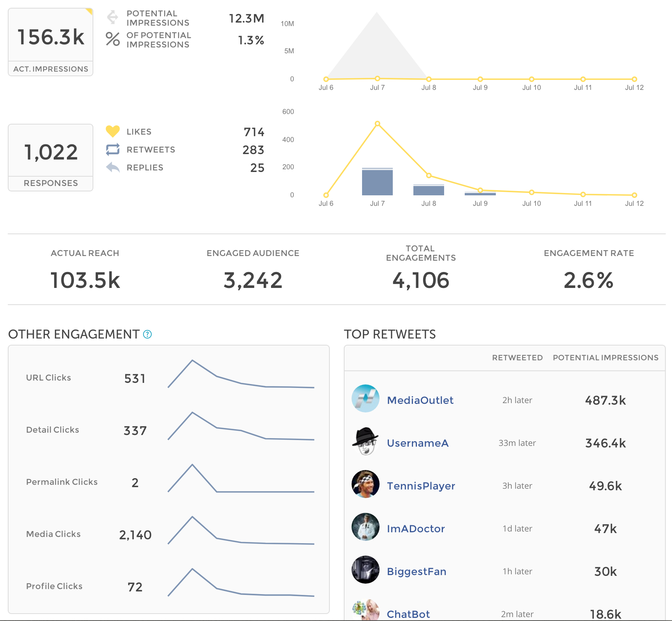
Task: Click the Potential Impressions column header
Action: (x=605, y=358)
